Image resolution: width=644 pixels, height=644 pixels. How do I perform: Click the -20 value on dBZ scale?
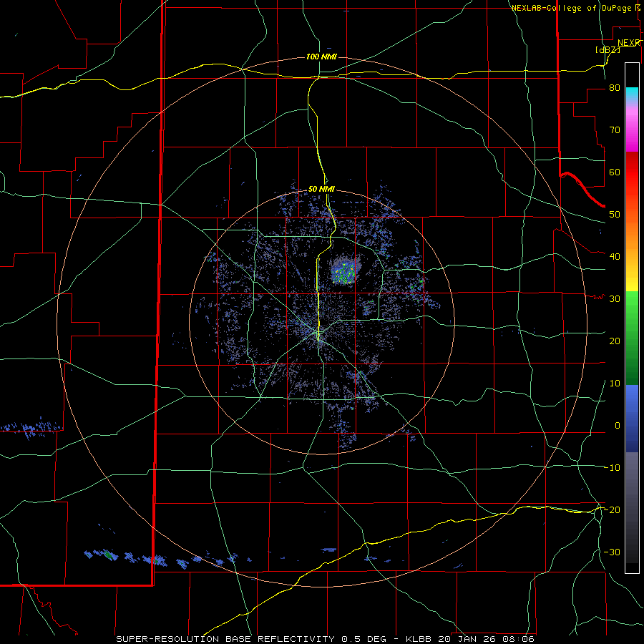coord(612,509)
